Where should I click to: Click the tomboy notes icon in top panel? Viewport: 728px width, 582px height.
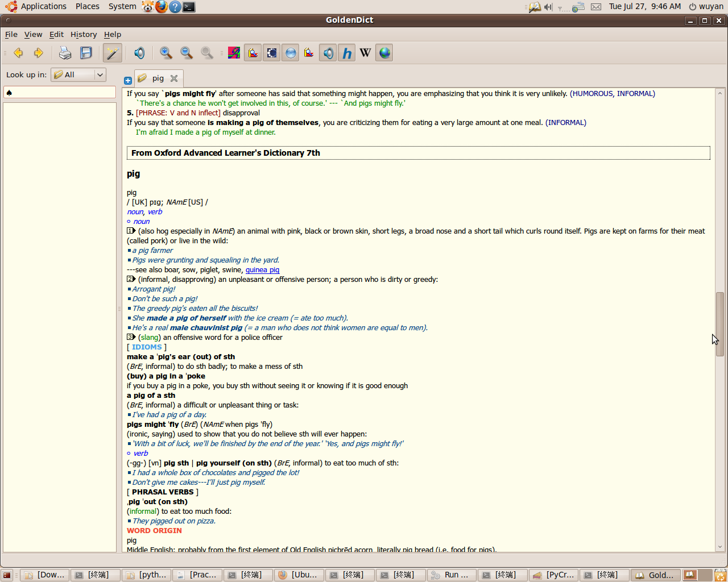point(535,7)
